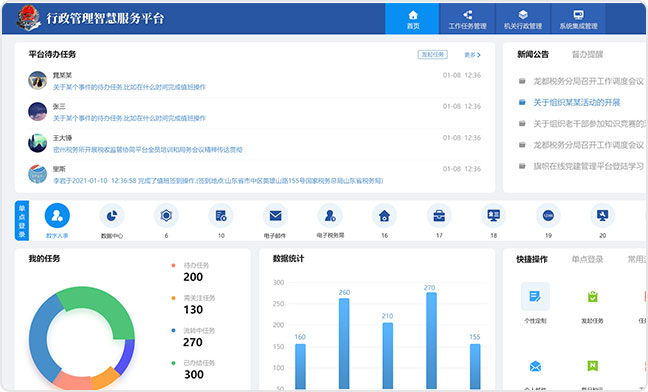The width and height of the screenshot is (648, 392).
Task: Select the 已办结任务 count 300
Action: tap(193, 375)
